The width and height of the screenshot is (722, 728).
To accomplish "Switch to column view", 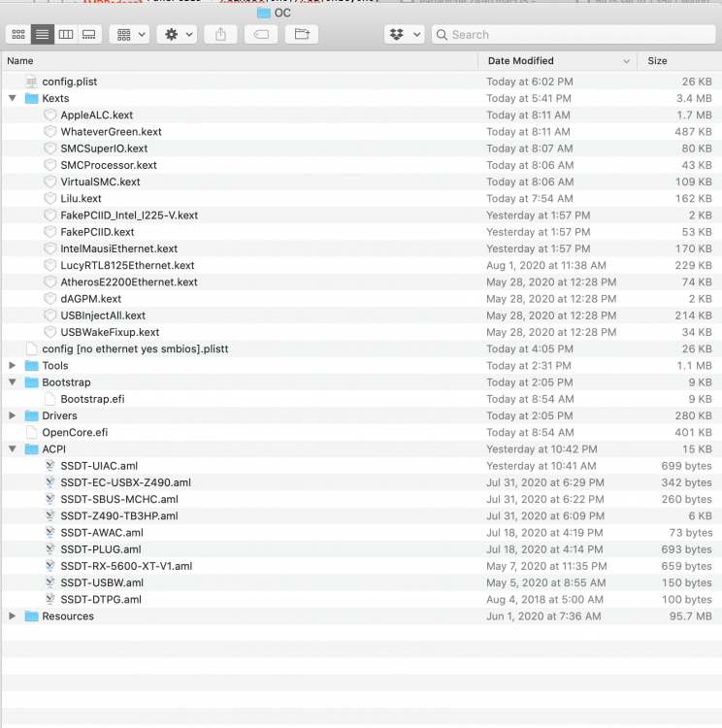I will coord(66,34).
